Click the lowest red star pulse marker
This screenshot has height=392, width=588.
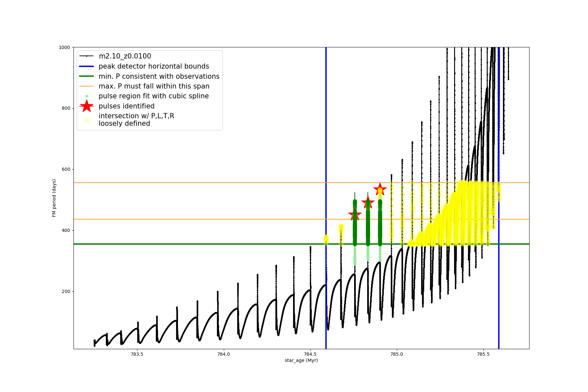click(x=355, y=215)
